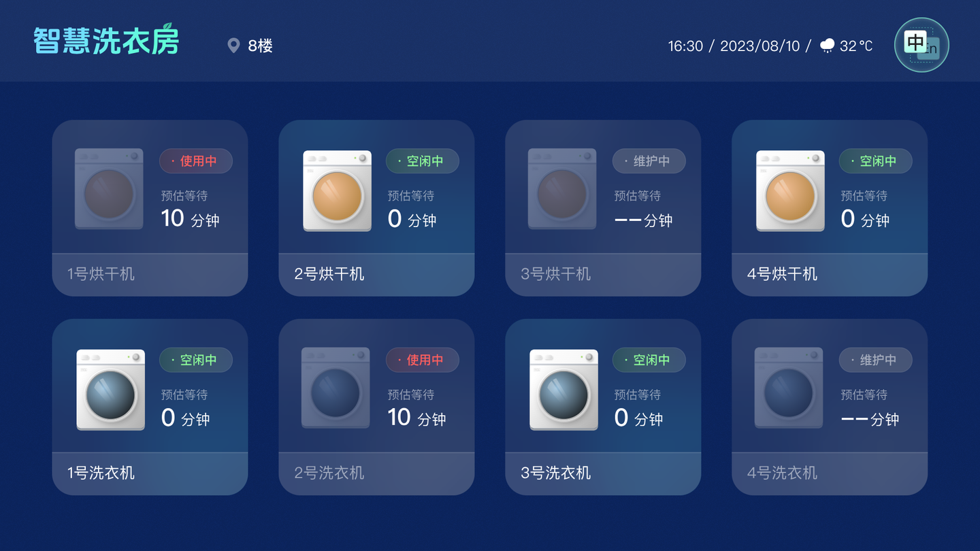Select the 3号洗衣机 washer machine icon
This screenshot has width=980, height=551.
click(x=563, y=390)
